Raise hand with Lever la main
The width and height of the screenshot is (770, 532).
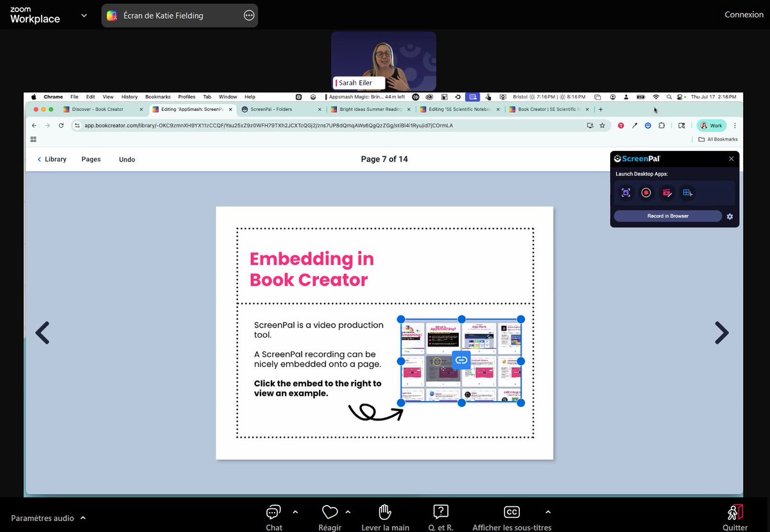click(x=385, y=517)
